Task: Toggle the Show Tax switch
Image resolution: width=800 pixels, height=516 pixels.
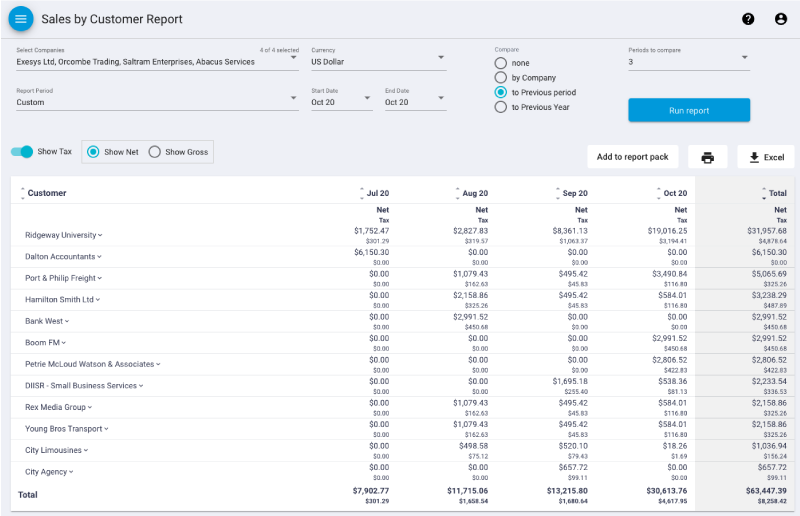Action: coord(22,152)
